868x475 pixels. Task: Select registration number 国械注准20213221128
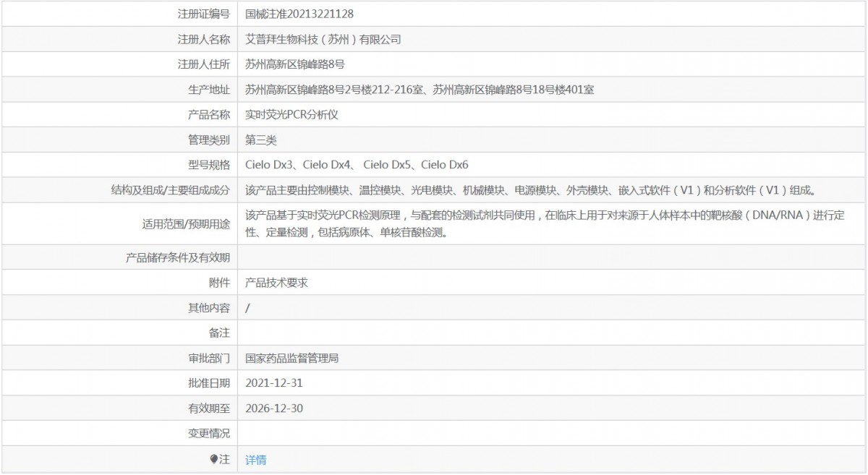click(x=299, y=14)
